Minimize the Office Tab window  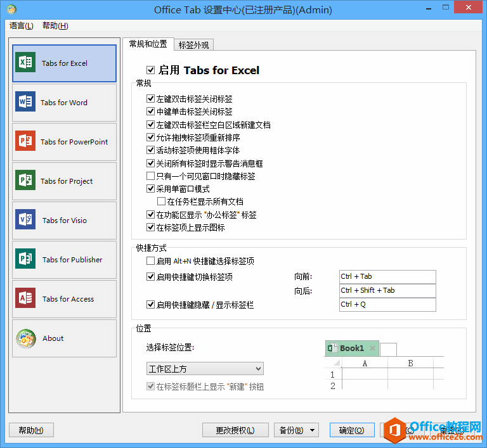pos(429,9)
